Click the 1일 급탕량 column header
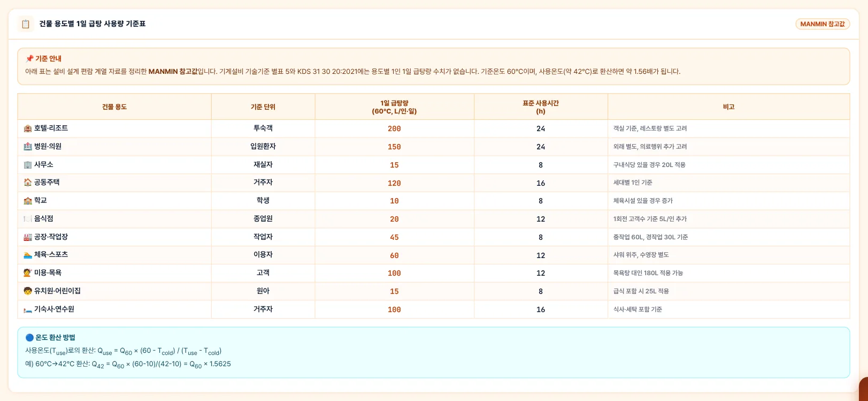 tap(394, 107)
